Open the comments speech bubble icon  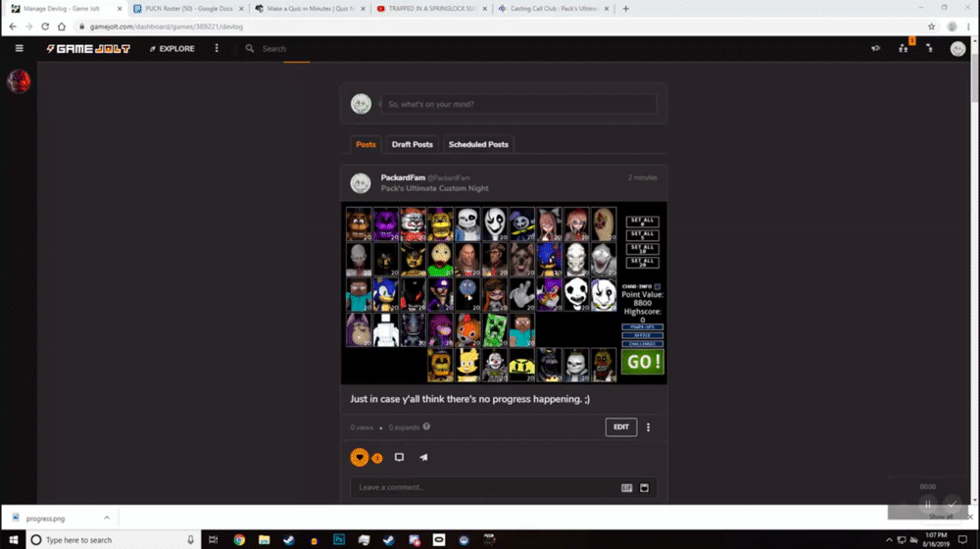click(399, 457)
